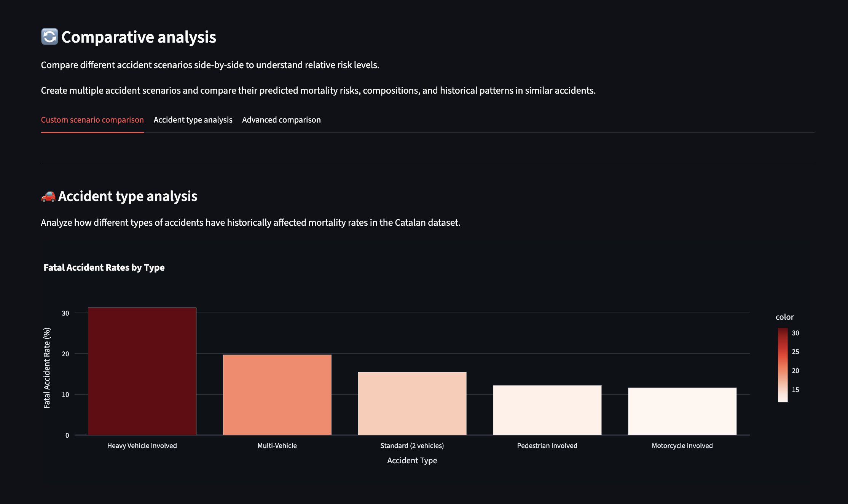Select the Custom scenario comparison tab
The width and height of the screenshot is (848, 504).
pyautogui.click(x=92, y=120)
